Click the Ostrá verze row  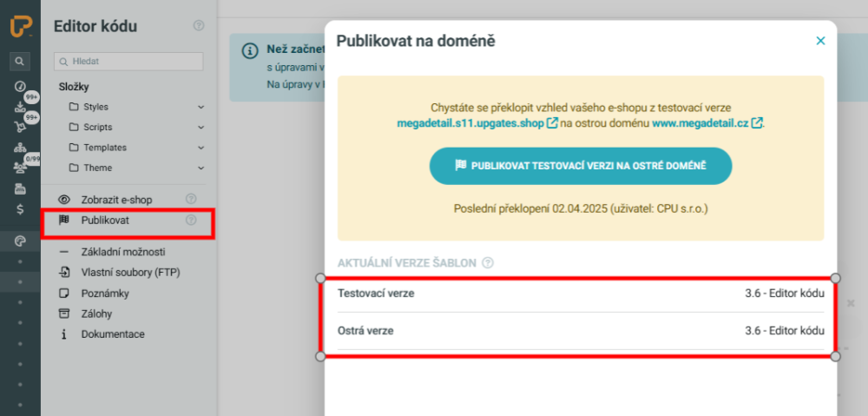point(581,331)
